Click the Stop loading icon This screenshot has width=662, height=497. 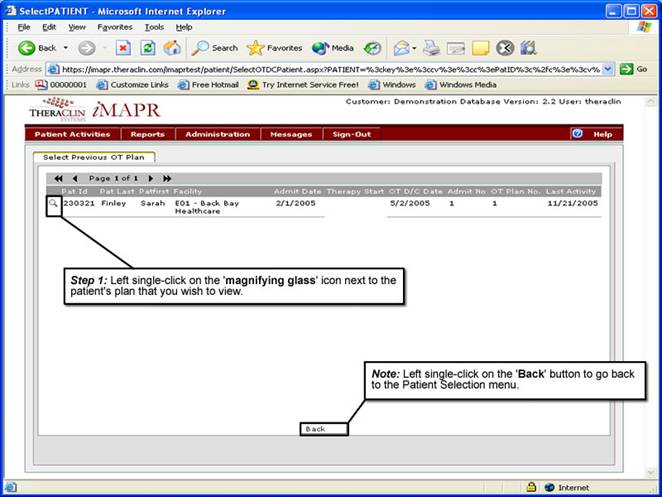tap(123, 47)
